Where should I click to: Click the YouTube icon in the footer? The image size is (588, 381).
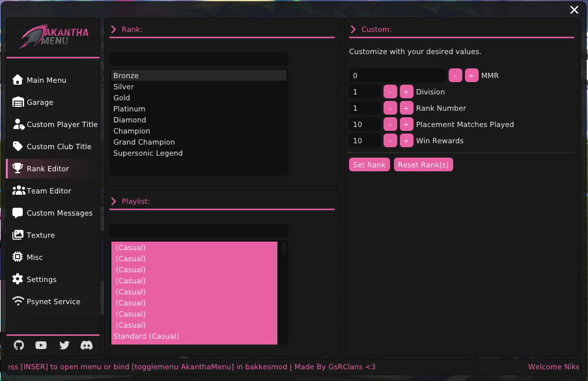41,345
